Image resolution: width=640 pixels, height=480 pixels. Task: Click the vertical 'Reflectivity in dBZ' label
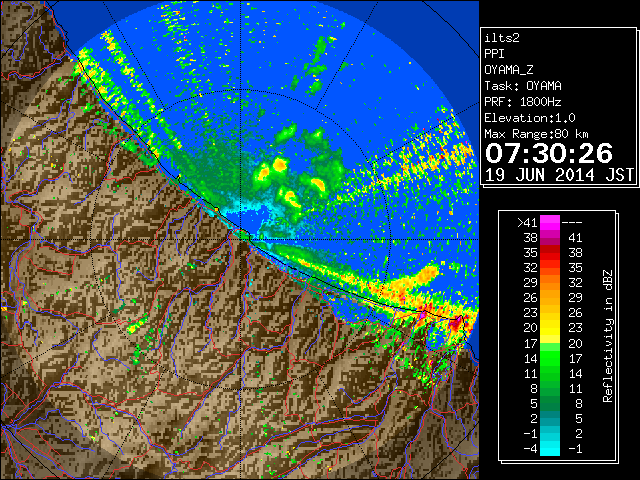pyautogui.click(x=608, y=336)
